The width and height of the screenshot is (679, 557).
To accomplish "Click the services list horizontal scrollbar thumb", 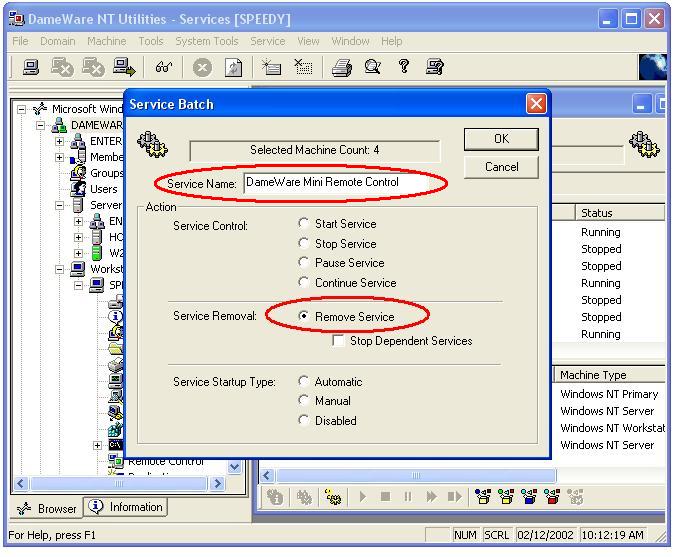I will 416,475.
